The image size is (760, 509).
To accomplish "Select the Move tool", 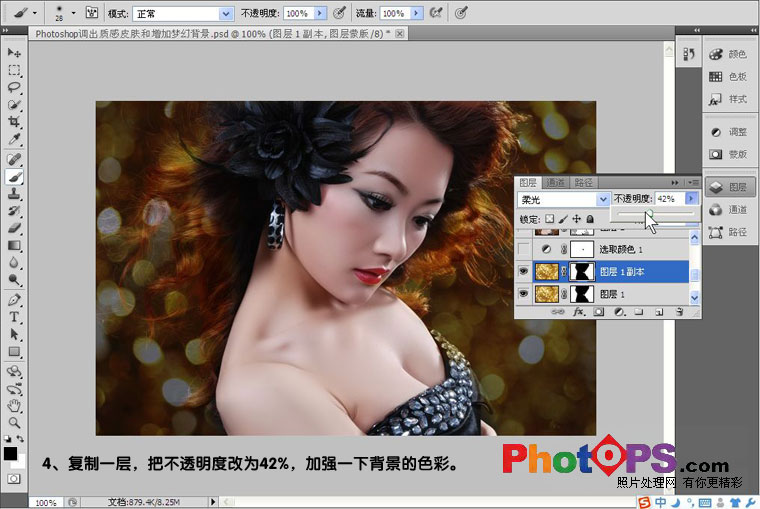I will click(x=14, y=52).
